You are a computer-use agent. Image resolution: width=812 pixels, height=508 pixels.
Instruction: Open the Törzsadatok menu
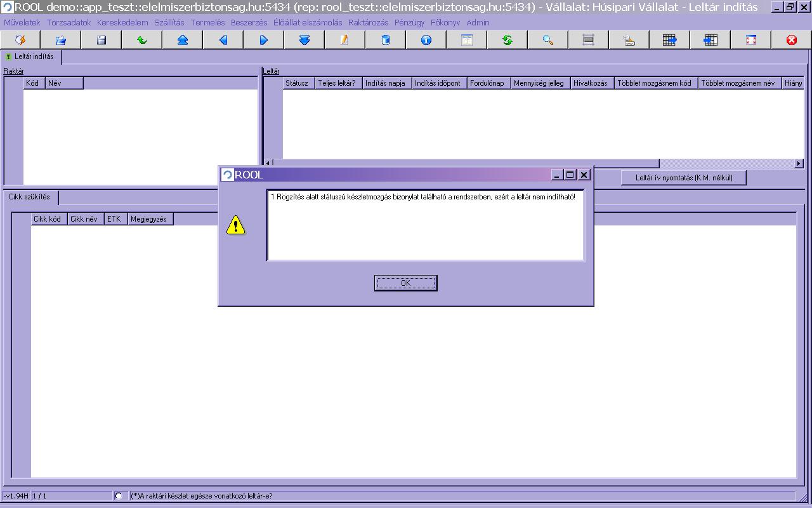click(x=69, y=22)
